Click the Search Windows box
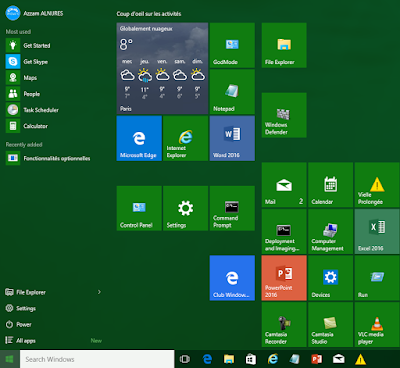The height and width of the screenshot is (368, 400). 97,359
